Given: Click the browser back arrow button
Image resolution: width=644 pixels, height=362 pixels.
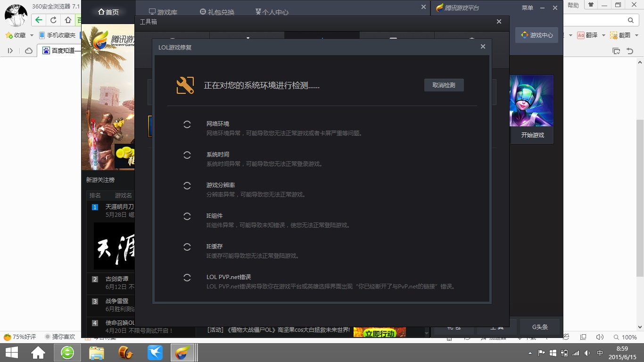Looking at the screenshot, I should [39, 20].
